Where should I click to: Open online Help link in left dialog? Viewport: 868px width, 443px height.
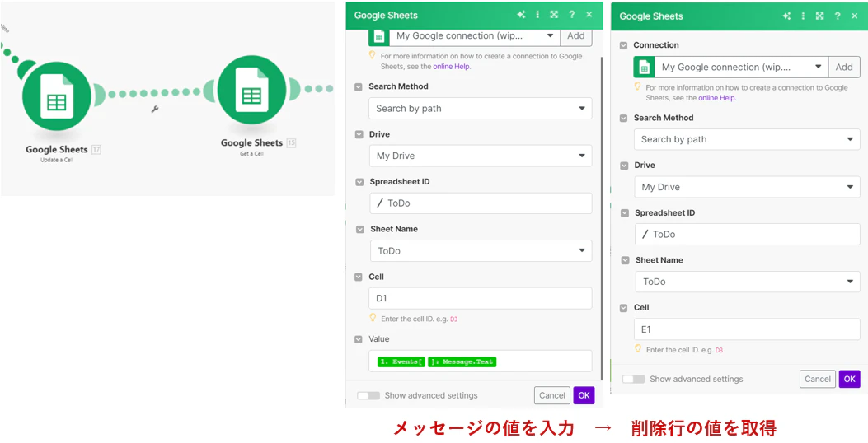(452, 67)
